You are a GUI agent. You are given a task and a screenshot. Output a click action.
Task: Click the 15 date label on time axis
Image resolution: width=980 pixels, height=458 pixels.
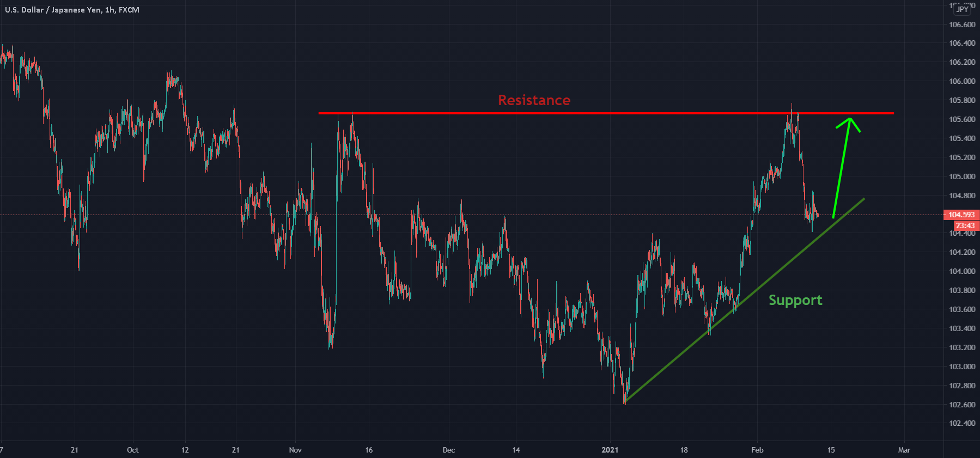click(x=831, y=450)
